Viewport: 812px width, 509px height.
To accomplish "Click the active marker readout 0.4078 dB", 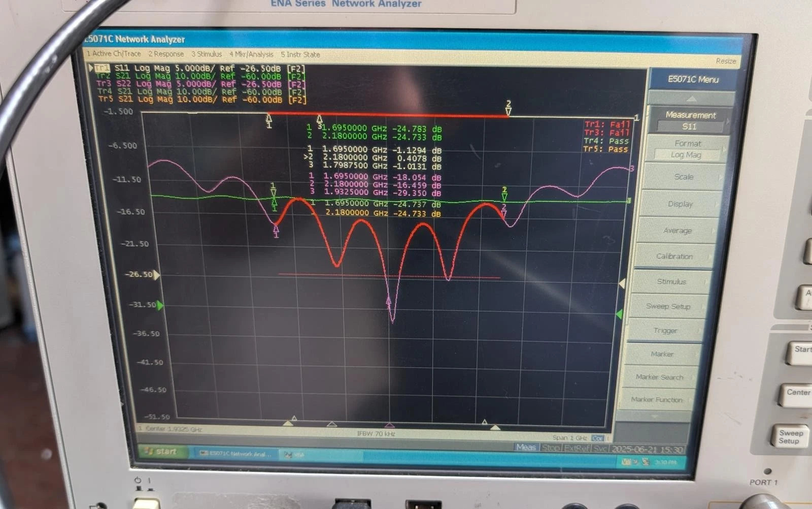I will point(419,158).
